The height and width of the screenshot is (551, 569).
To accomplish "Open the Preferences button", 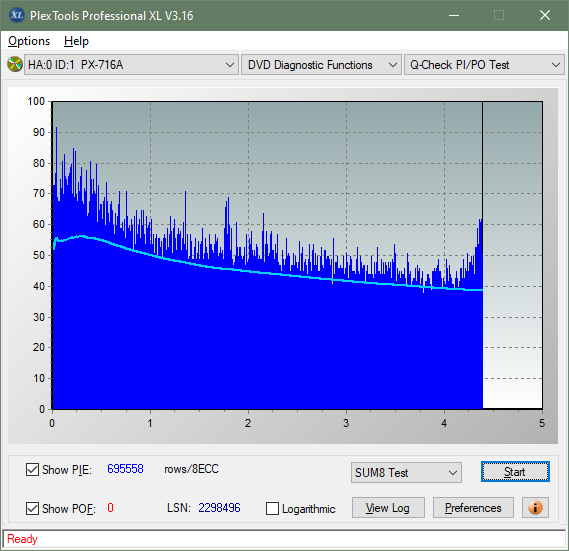I will coord(473,507).
